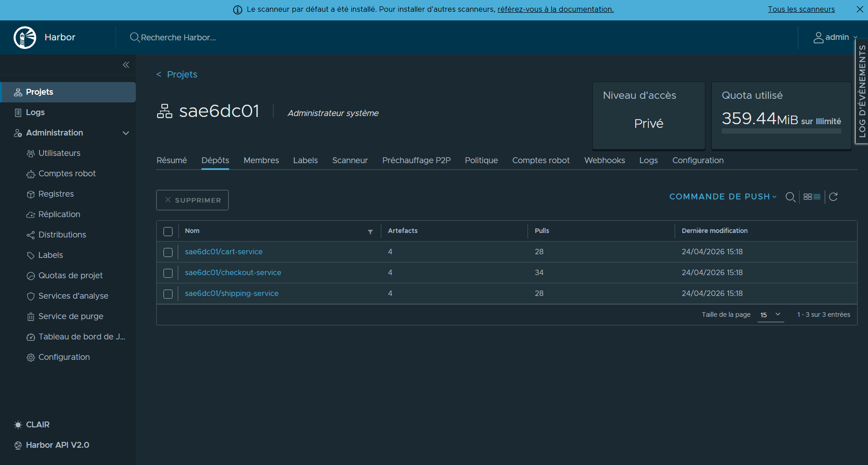
Task: Dismiss the scanner notification banner
Action: tap(859, 9)
